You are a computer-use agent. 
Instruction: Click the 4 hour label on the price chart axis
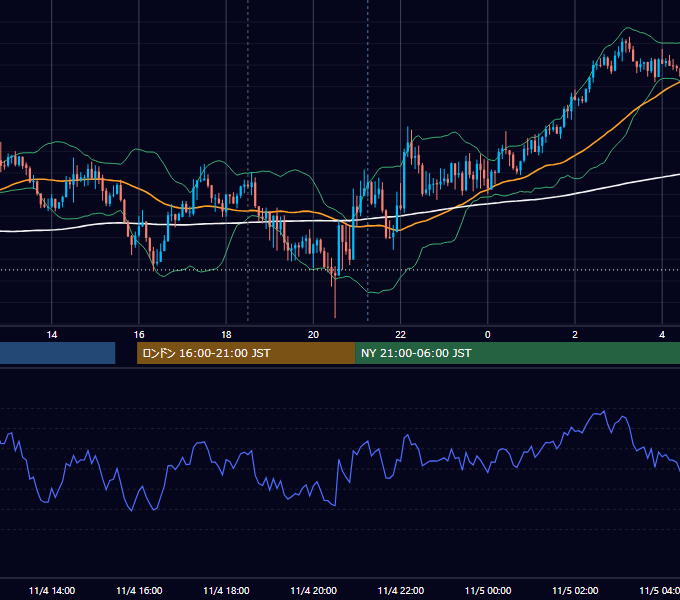pos(662,335)
